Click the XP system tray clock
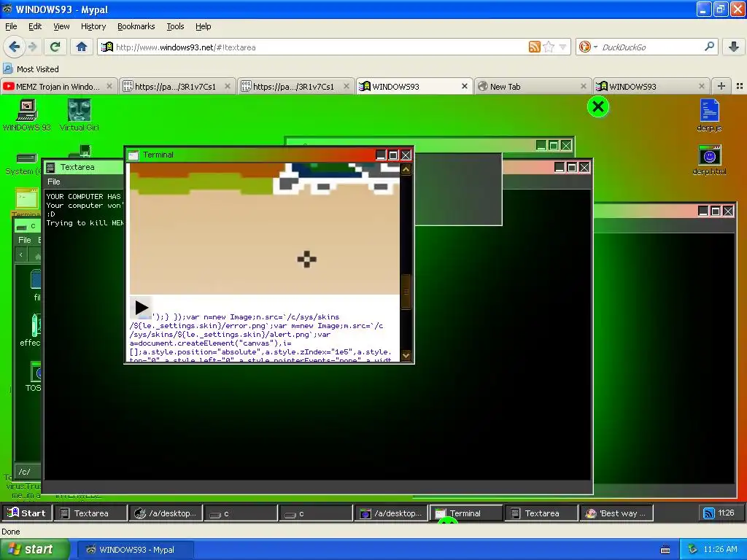747x560 pixels. (x=720, y=550)
